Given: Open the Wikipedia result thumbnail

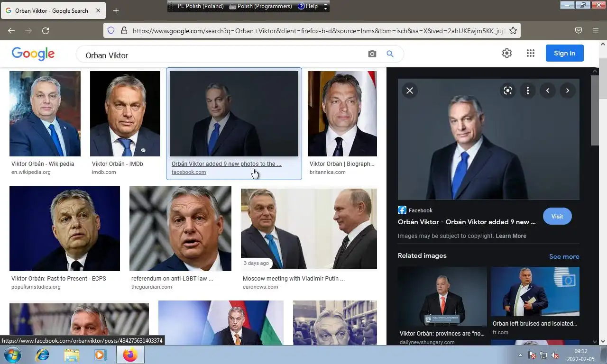Looking at the screenshot, I should (x=45, y=114).
